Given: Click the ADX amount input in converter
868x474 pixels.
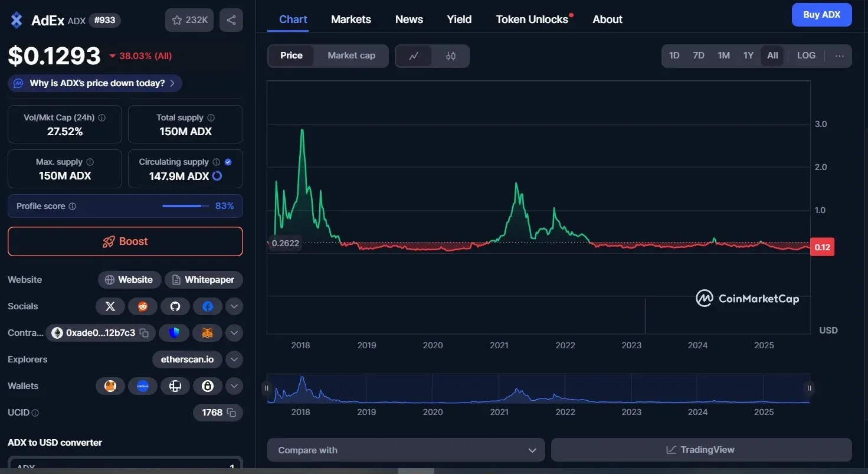Looking at the screenshot, I should pyautogui.click(x=125, y=466).
